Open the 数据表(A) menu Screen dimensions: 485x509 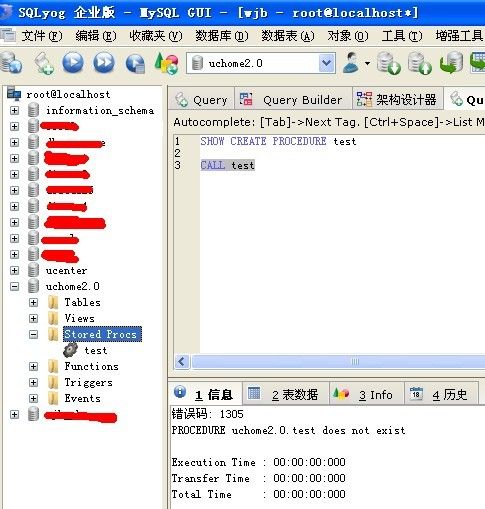tap(288, 36)
